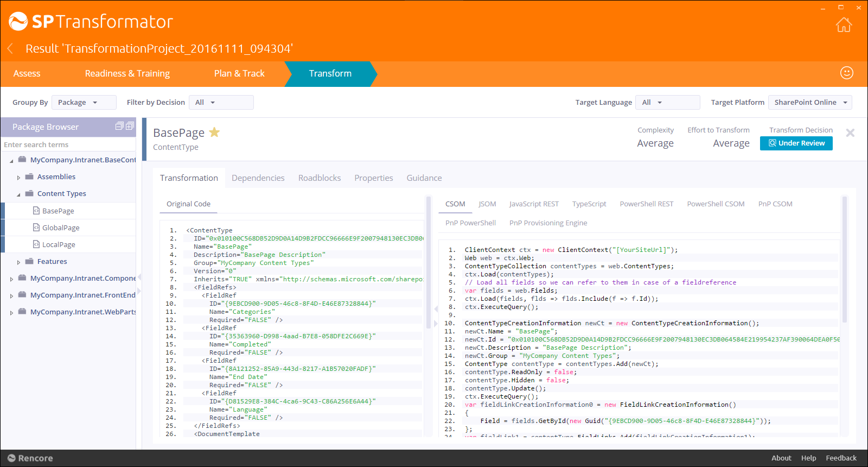Click the MyCompany.Intranet.FrontEnd package icon
The height and width of the screenshot is (467, 868).
(x=22, y=295)
